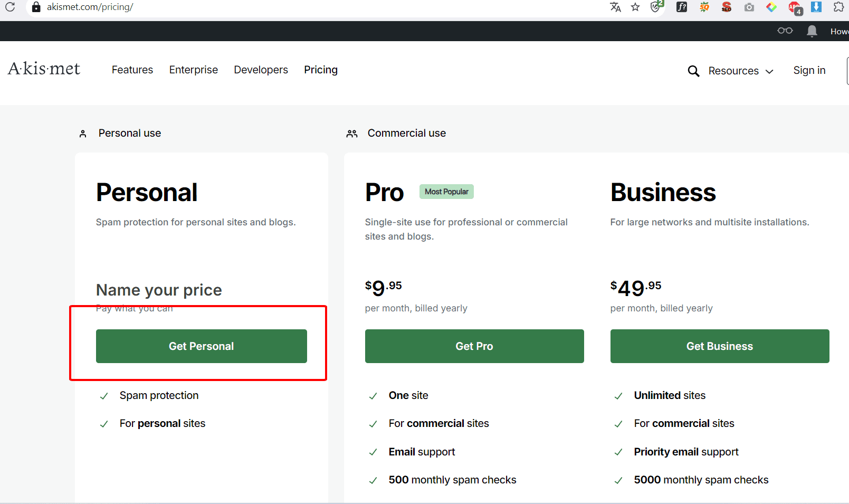This screenshot has height=504, width=849.
Task: Open the extensions puzzle piece menu
Action: coord(838,7)
